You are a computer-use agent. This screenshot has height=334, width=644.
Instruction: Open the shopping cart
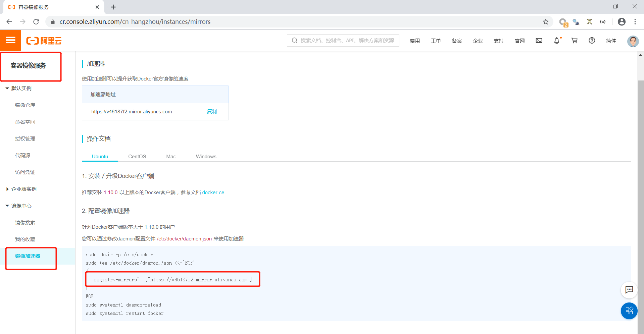point(575,41)
